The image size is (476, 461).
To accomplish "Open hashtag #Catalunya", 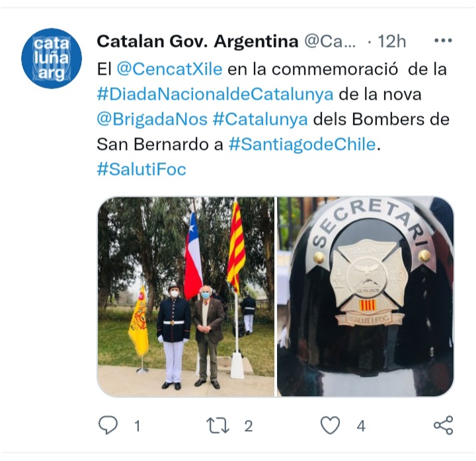I will pyautogui.click(x=260, y=119).
